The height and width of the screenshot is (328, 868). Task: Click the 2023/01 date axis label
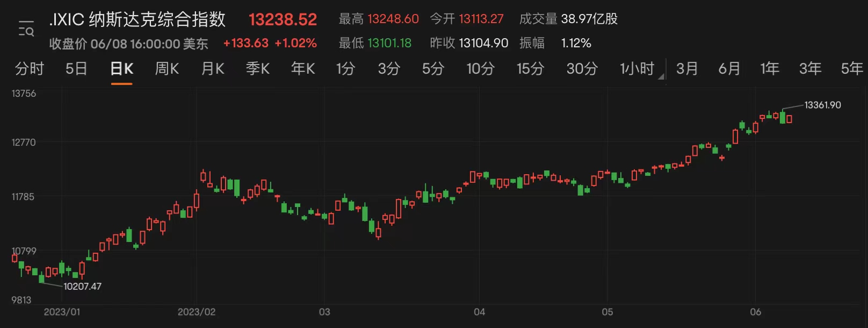[62, 312]
